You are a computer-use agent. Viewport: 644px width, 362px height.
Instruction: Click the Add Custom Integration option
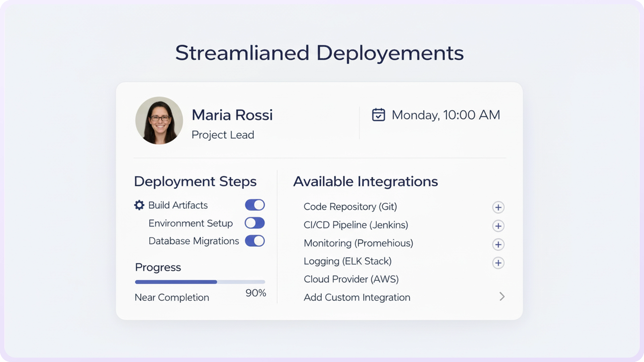click(x=357, y=297)
